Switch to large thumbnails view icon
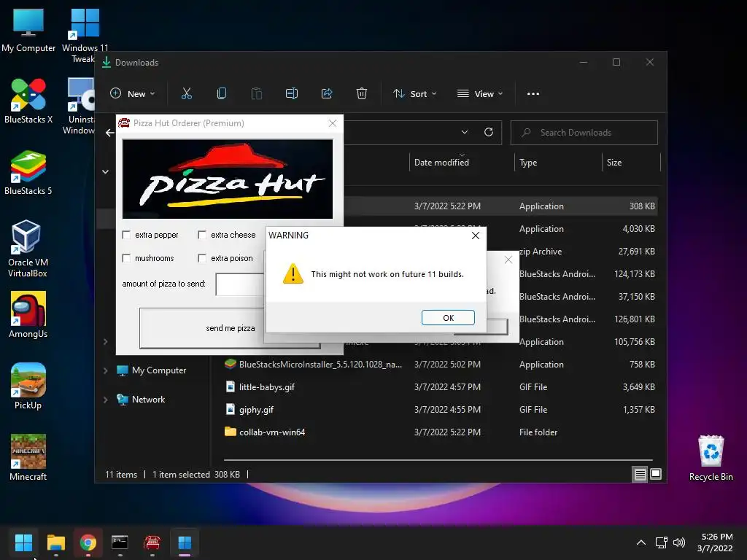 pos(656,474)
